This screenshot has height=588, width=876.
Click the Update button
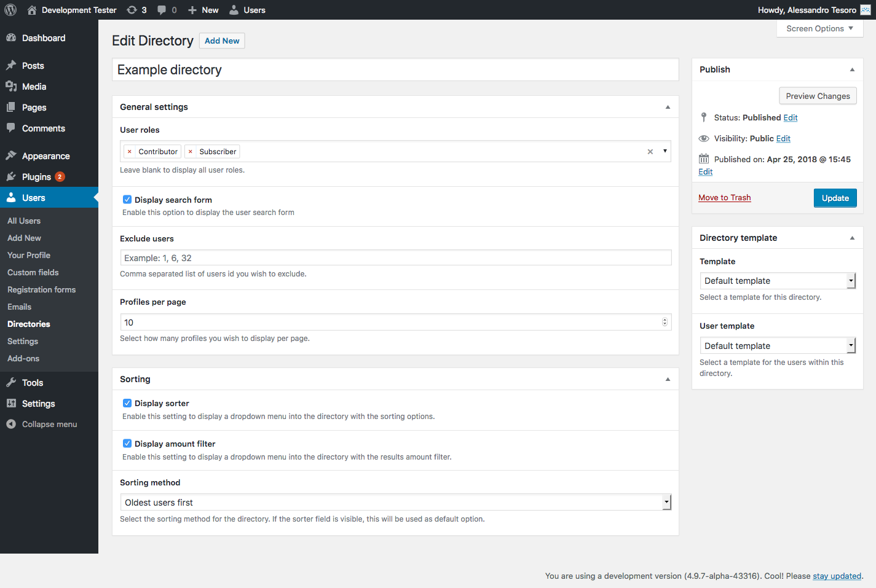[835, 198]
